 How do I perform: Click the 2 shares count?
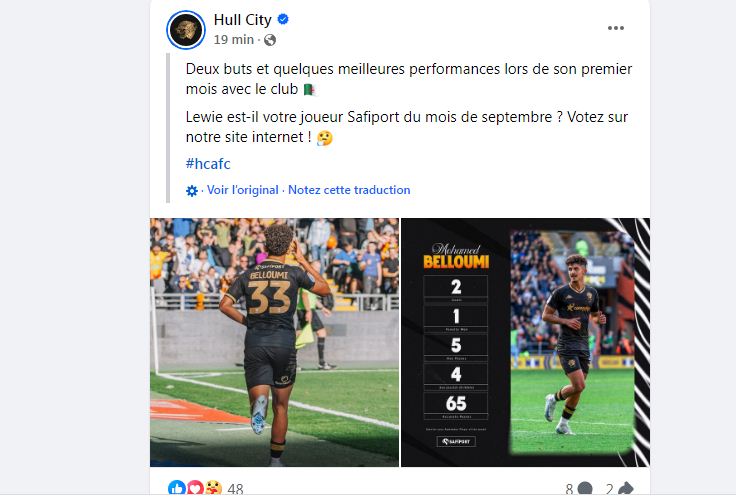click(609, 489)
